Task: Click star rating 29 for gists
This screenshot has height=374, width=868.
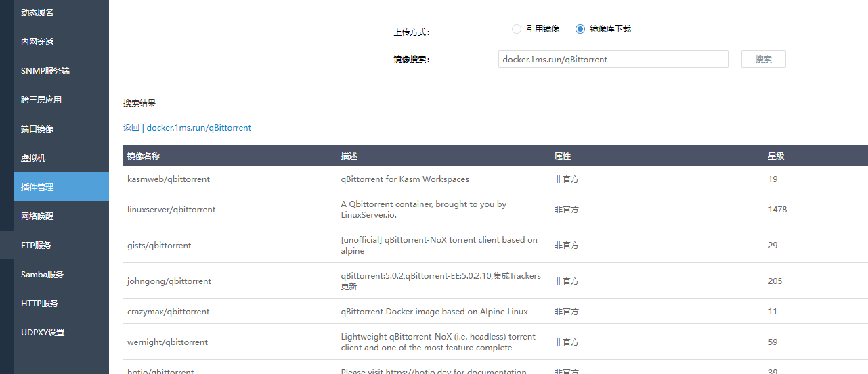Action: (773, 246)
